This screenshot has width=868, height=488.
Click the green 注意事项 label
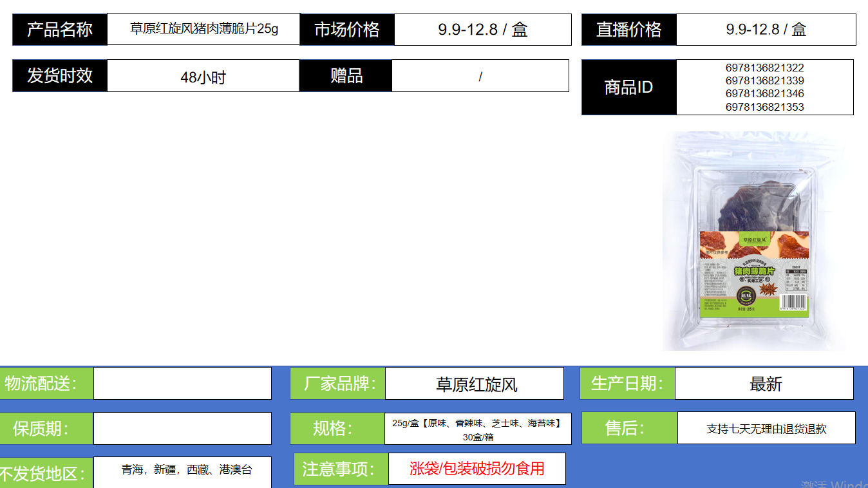(x=338, y=469)
